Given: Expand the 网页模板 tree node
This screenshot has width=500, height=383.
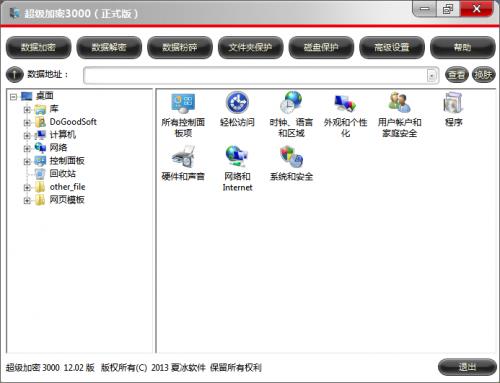Looking at the screenshot, I should pos(27,201).
